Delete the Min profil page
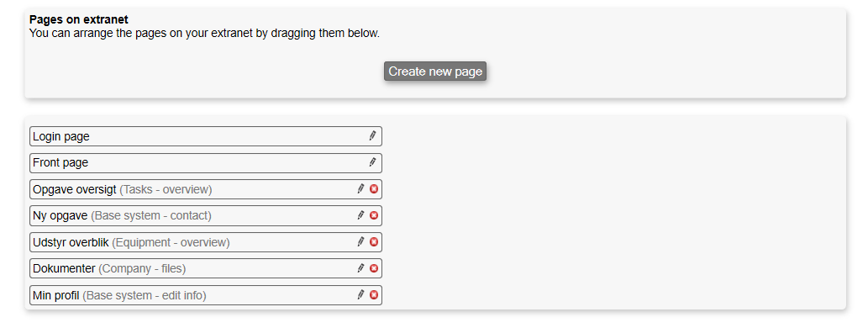Screen dimensions: 868x328 click(374, 294)
